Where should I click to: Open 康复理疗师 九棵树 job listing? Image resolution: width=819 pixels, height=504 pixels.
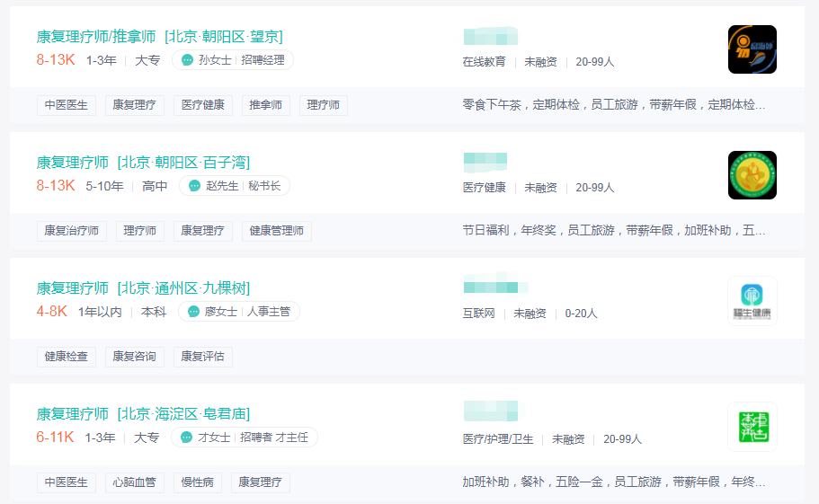click(x=143, y=288)
